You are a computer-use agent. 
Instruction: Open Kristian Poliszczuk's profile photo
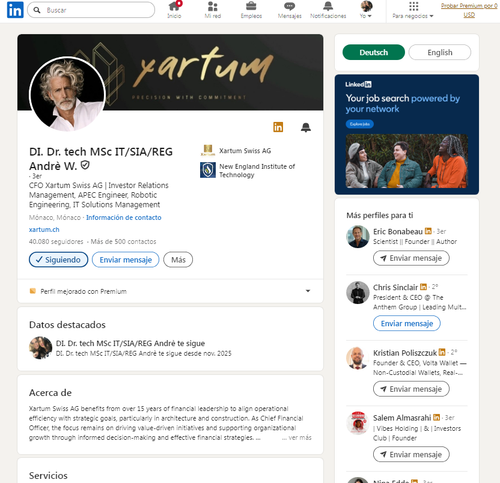[358, 358]
